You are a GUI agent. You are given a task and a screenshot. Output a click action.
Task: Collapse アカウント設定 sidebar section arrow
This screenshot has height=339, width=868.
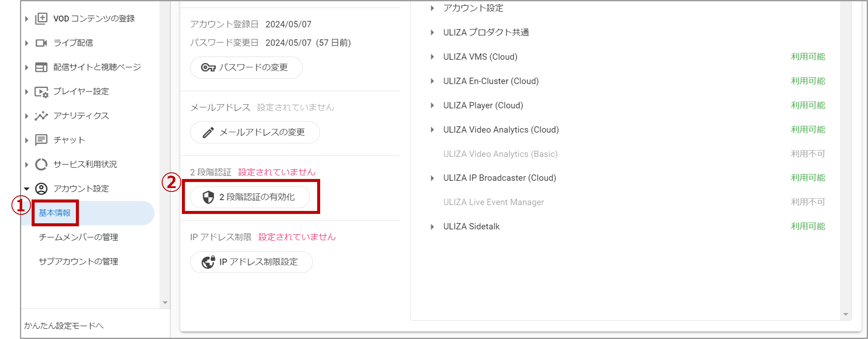click(x=27, y=189)
